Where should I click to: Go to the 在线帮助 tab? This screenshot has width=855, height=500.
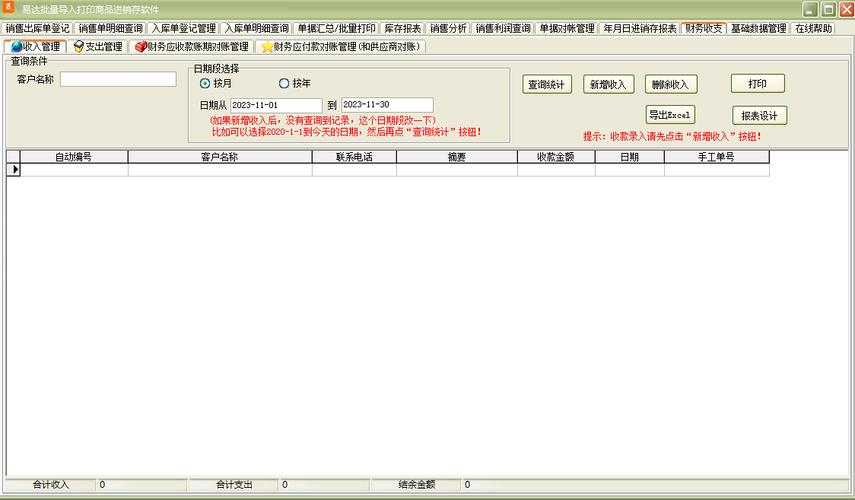click(x=814, y=28)
